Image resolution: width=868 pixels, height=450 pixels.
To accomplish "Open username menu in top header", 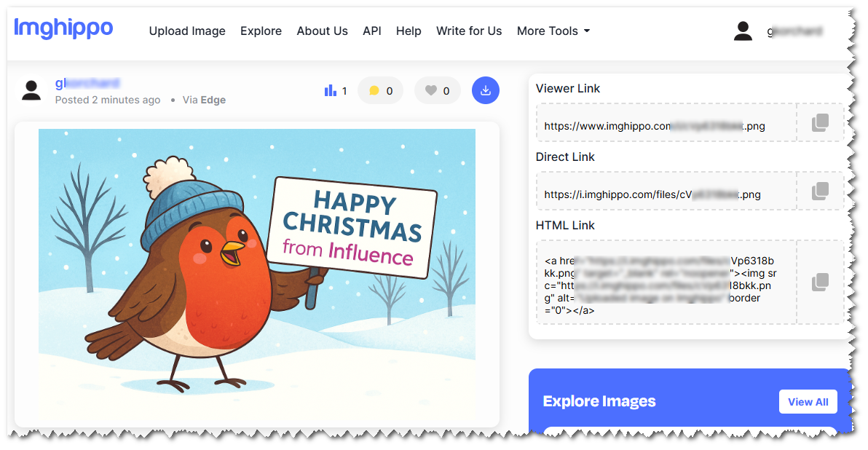I will tap(794, 31).
